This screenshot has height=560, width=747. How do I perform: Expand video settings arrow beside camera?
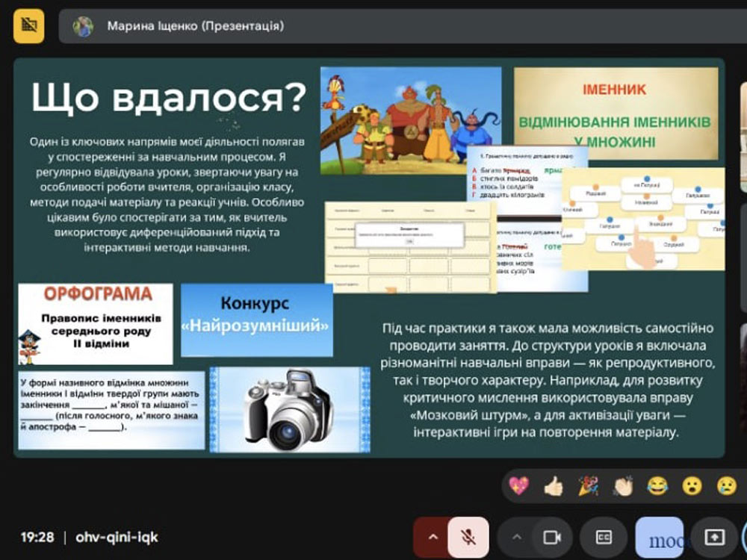516,537
